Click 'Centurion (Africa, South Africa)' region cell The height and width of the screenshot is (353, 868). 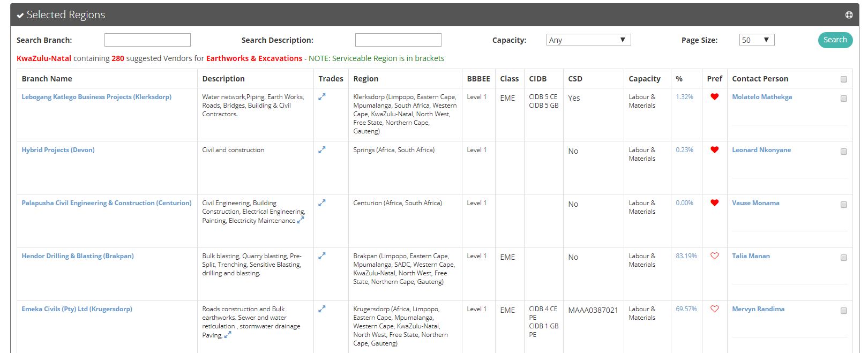coord(398,203)
